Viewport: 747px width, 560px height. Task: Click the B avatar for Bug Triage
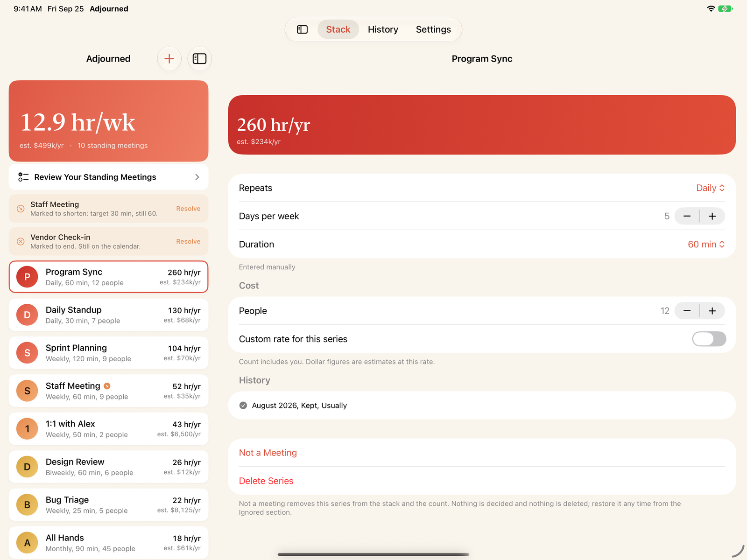27,505
